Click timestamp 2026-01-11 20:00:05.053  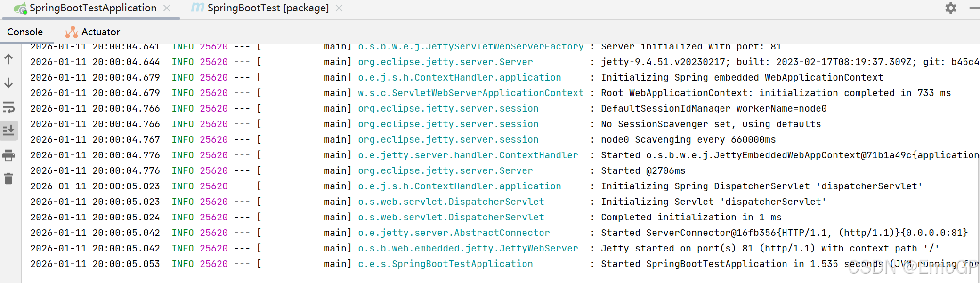95,264
